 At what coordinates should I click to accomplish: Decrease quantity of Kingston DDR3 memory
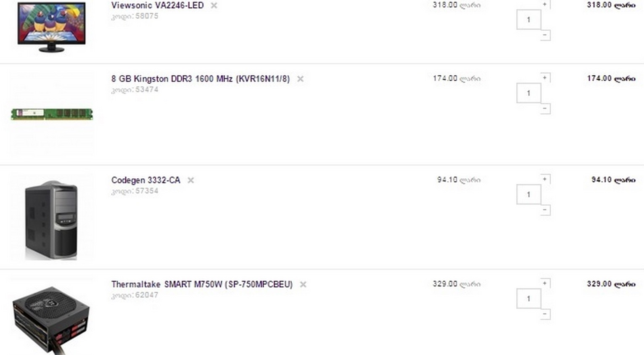(545, 109)
